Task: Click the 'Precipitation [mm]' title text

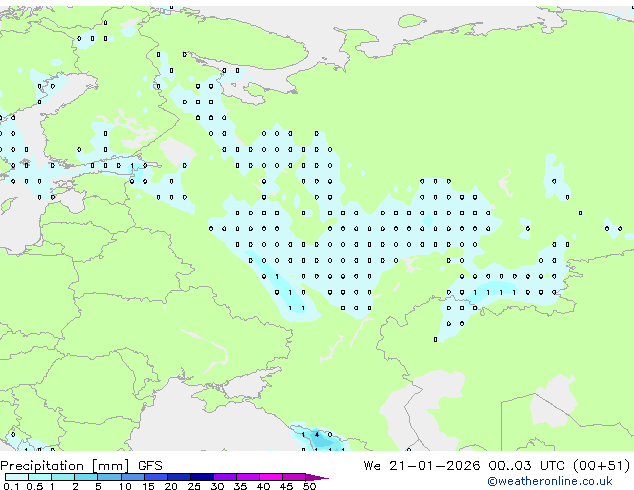Action: coord(64,466)
